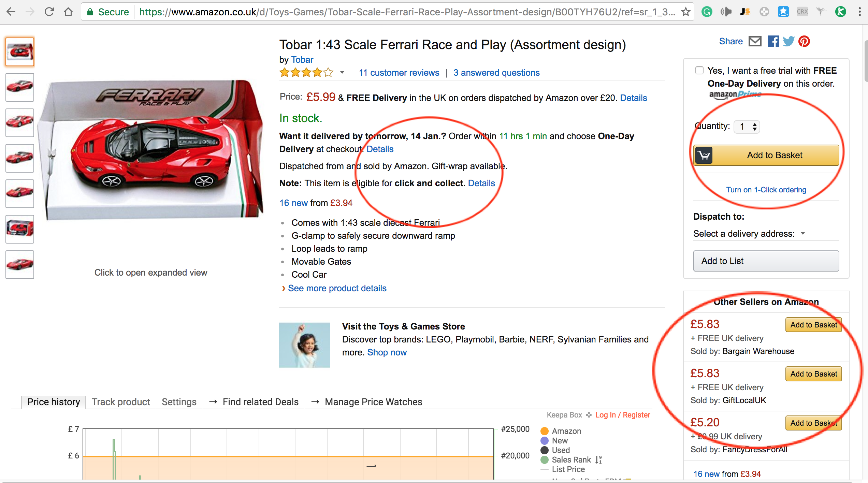Share product via email envelope icon
The width and height of the screenshot is (868, 483).
point(755,42)
